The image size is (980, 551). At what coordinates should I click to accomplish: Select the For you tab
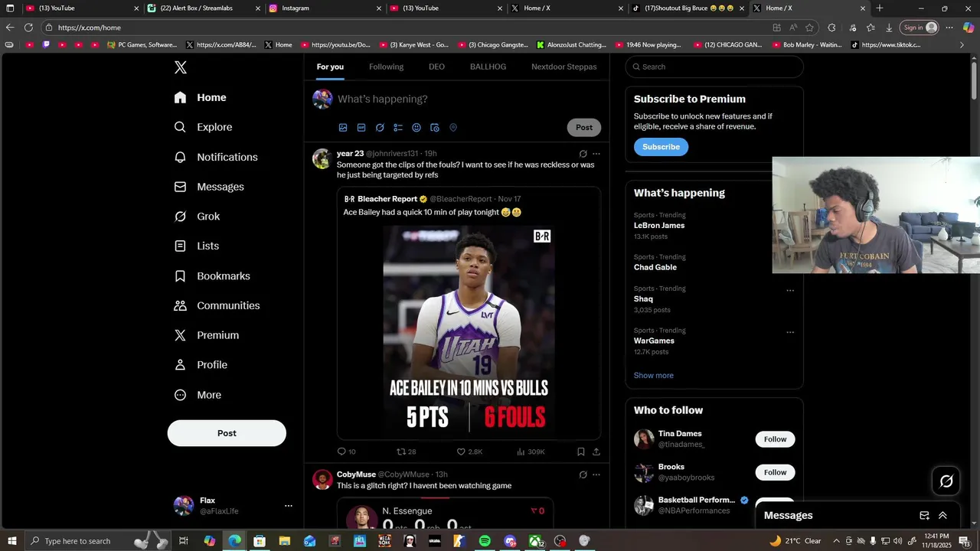pyautogui.click(x=330, y=67)
